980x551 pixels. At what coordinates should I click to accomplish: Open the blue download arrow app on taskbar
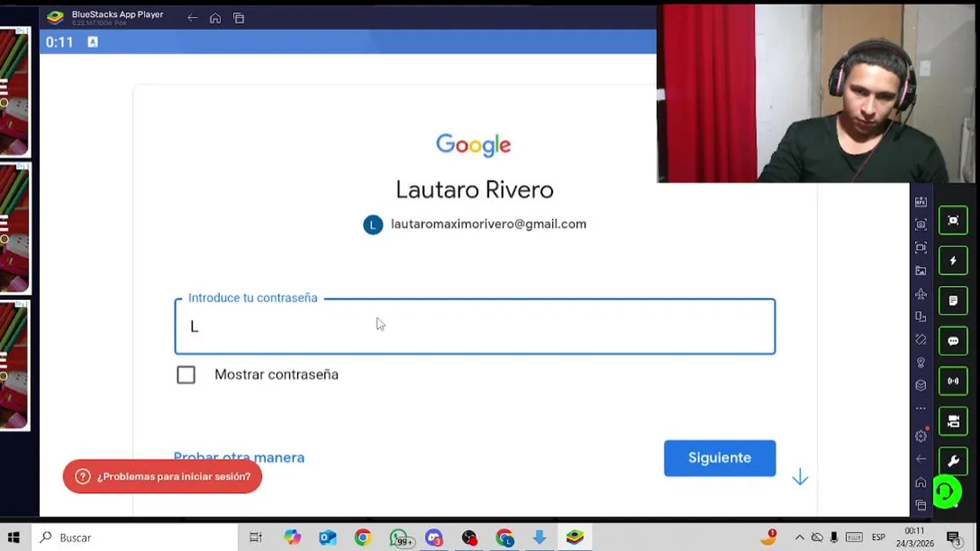coord(540,537)
